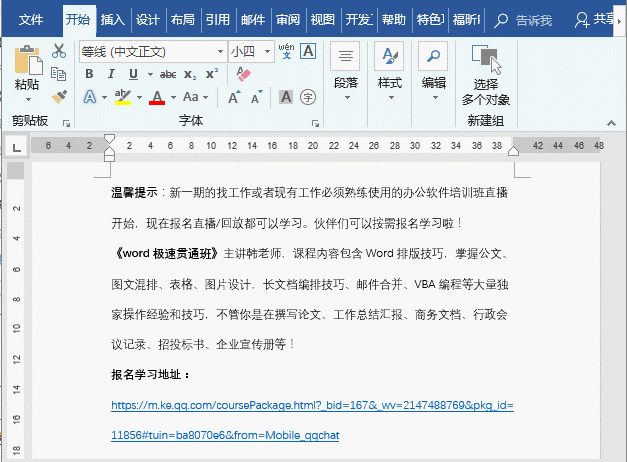Apply character border icon
This screenshot has width=627, height=462.
click(x=308, y=51)
